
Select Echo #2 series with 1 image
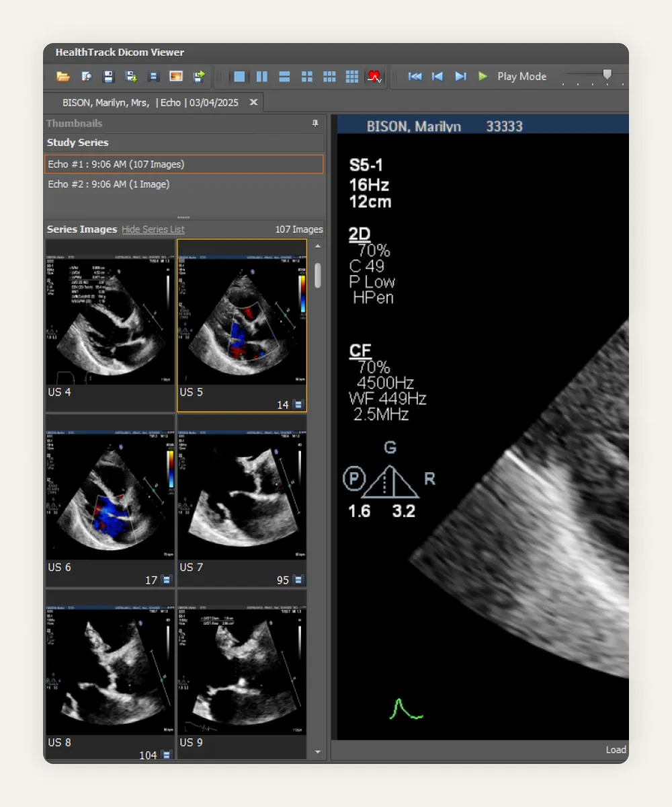183,184
